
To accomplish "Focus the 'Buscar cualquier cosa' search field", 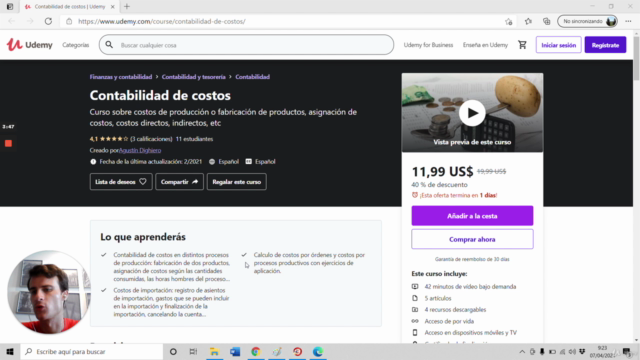I will 247,45.
